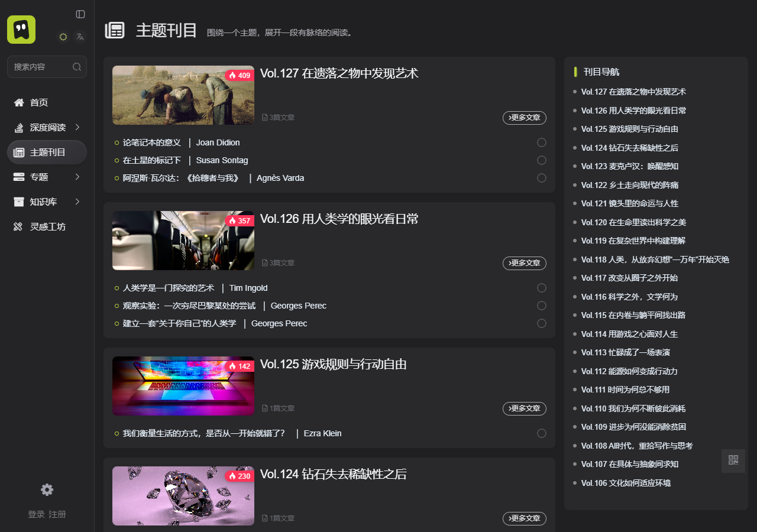Click the server icon beside 专题
The height and width of the screenshot is (532, 757).
pyautogui.click(x=19, y=177)
